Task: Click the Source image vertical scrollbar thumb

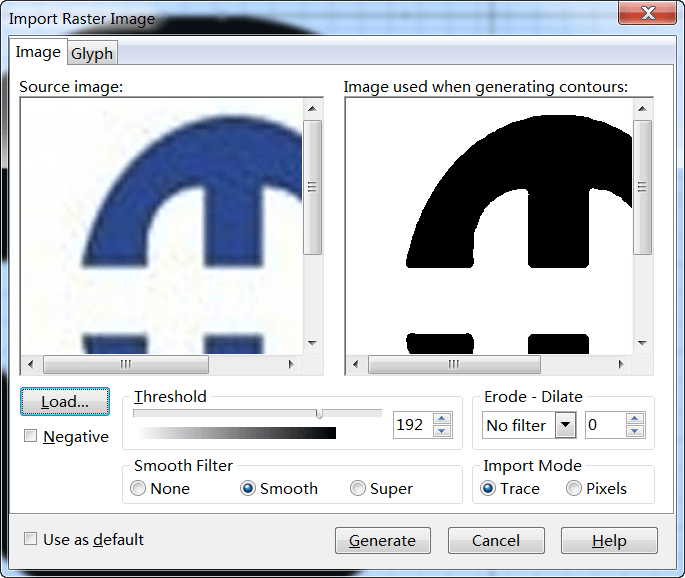Action: tap(312, 187)
